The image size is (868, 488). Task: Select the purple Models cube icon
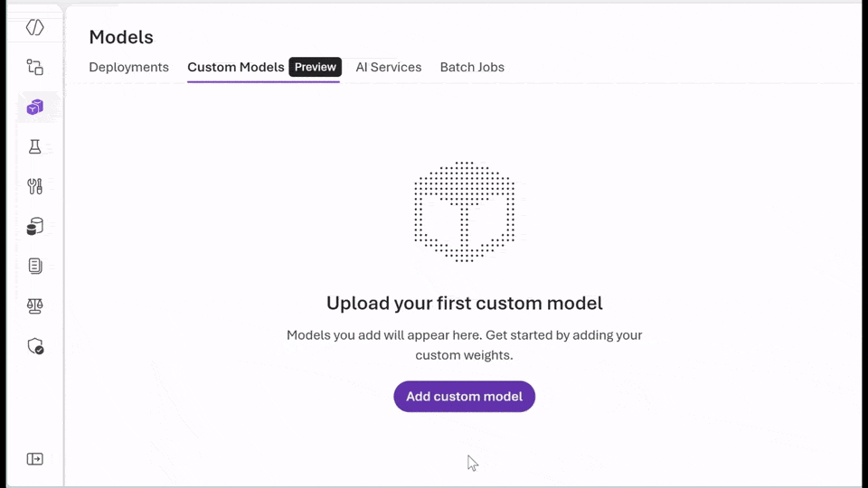[35, 107]
